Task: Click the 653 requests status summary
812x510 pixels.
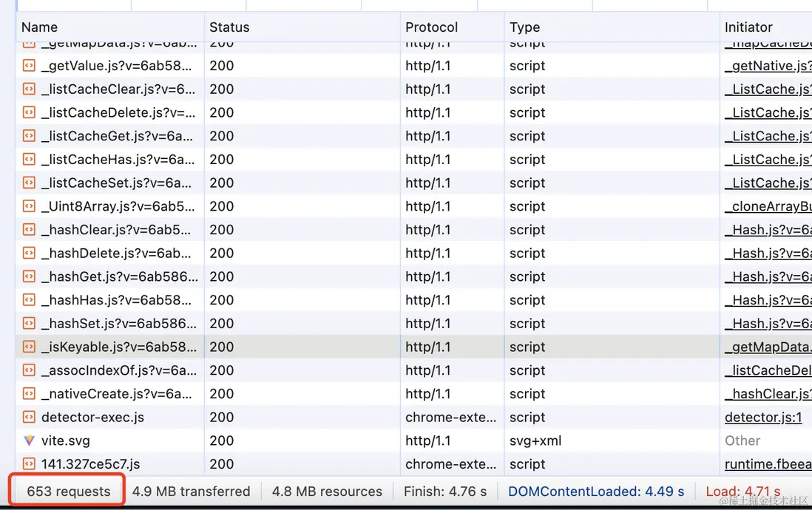Action: tap(68, 492)
